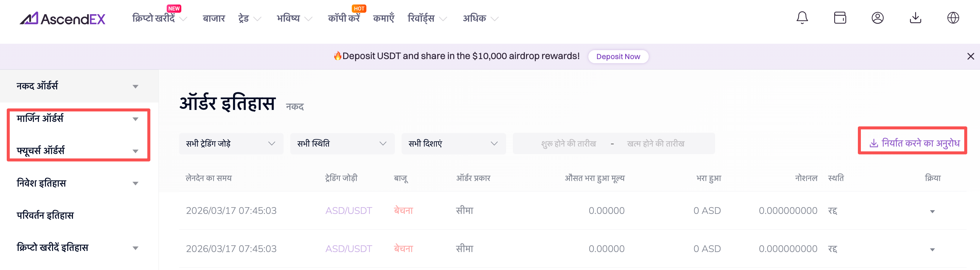This screenshot has width=980, height=270.
Task: Open the सभी स्थिति status dropdown
Action: tap(342, 144)
